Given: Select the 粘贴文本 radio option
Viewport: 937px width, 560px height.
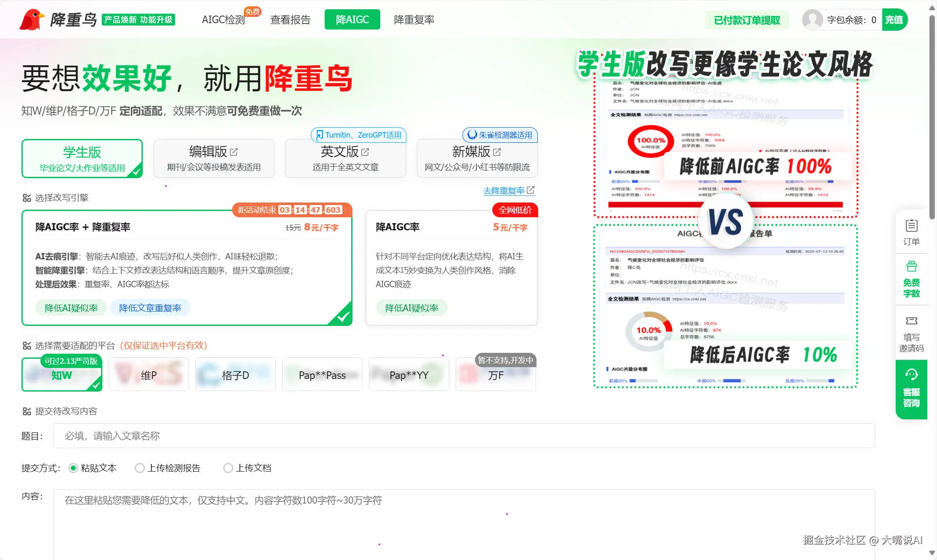Looking at the screenshot, I should tap(73, 468).
